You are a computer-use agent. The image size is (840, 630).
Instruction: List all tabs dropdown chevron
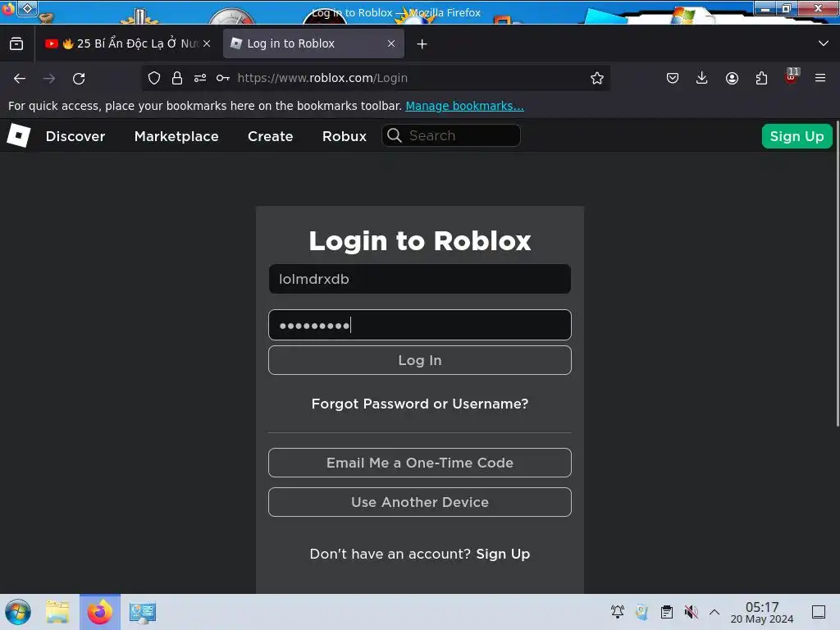pos(824,43)
